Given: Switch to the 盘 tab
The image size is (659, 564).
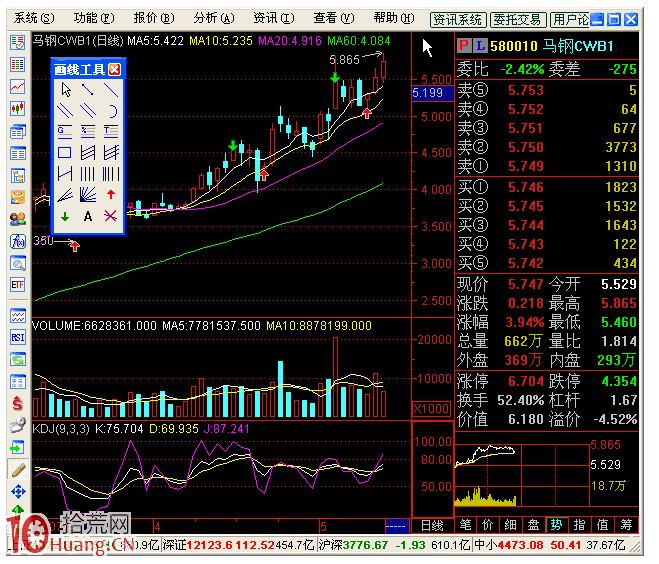Looking at the screenshot, I should [x=533, y=524].
